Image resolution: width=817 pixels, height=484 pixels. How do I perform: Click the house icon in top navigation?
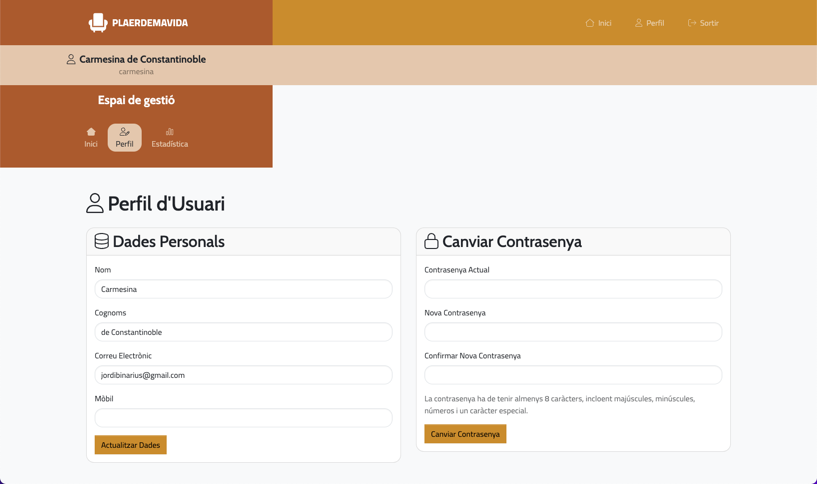pyautogui.click(x=590, y=23)
